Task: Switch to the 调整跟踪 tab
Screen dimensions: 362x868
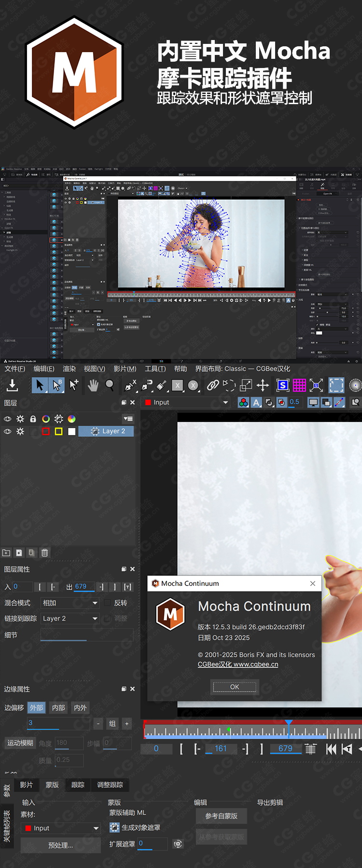Action: 110,785
